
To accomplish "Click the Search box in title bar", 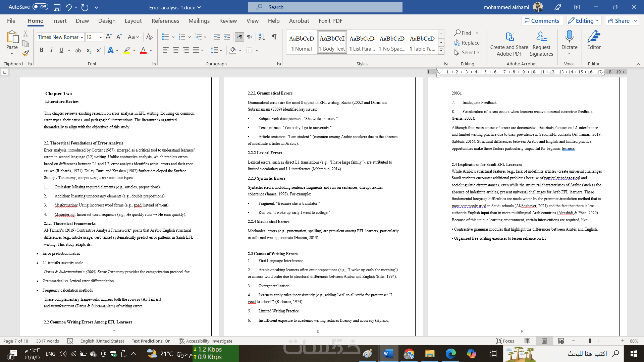I will point(325,7).
